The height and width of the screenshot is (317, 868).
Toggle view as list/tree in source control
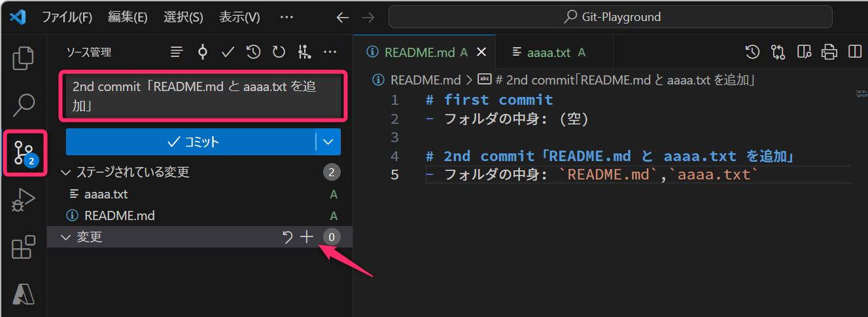click(x=177, y=52)
